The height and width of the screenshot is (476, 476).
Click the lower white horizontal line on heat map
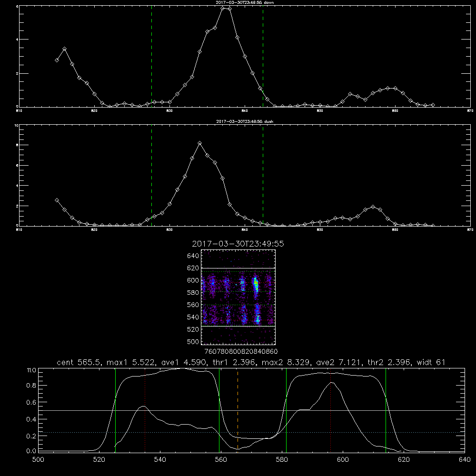coord(238,326)
